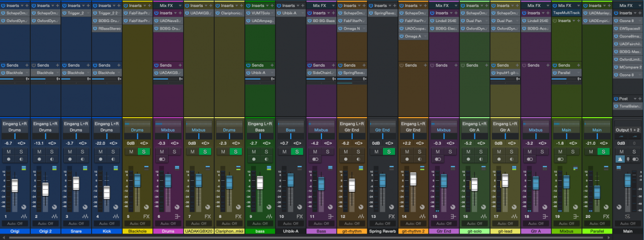Activate the Sends power on git-solo channel

pos(463,65)
